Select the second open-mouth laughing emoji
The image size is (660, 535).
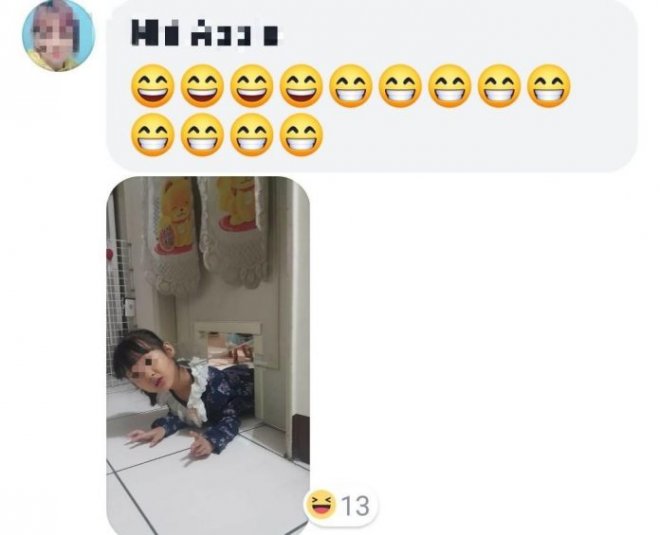point(202,86)
